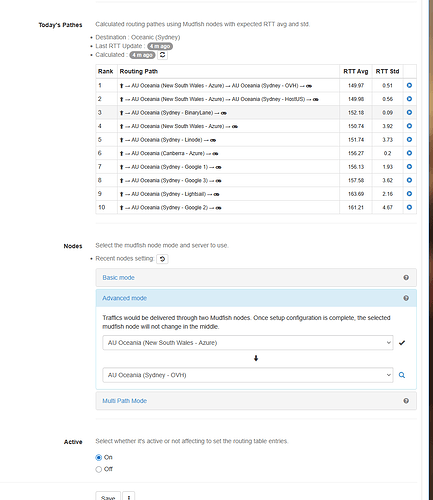The image size is (433, 500).
Task: Open help icon for Advanced mode
Action: tap(406, 298)
